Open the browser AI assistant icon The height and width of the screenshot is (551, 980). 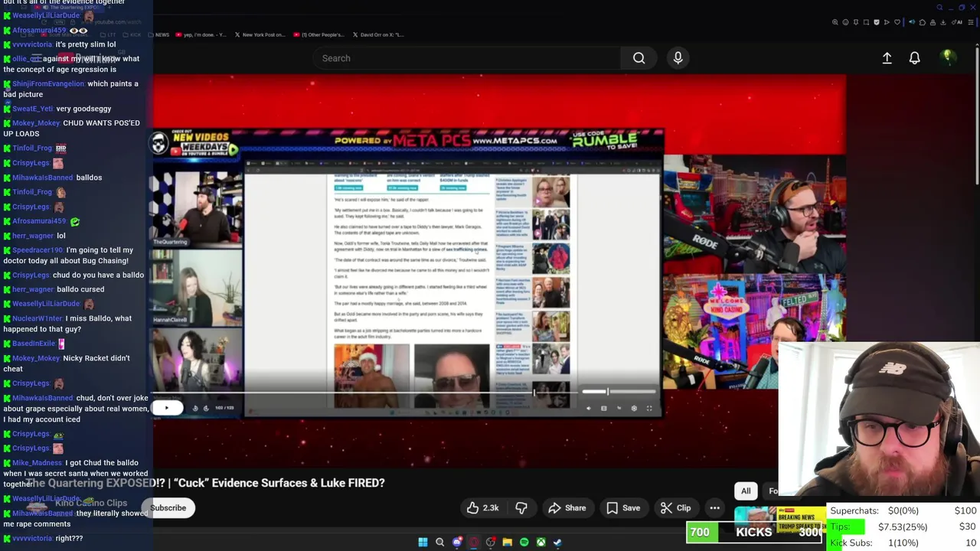(x=958, y=22)
